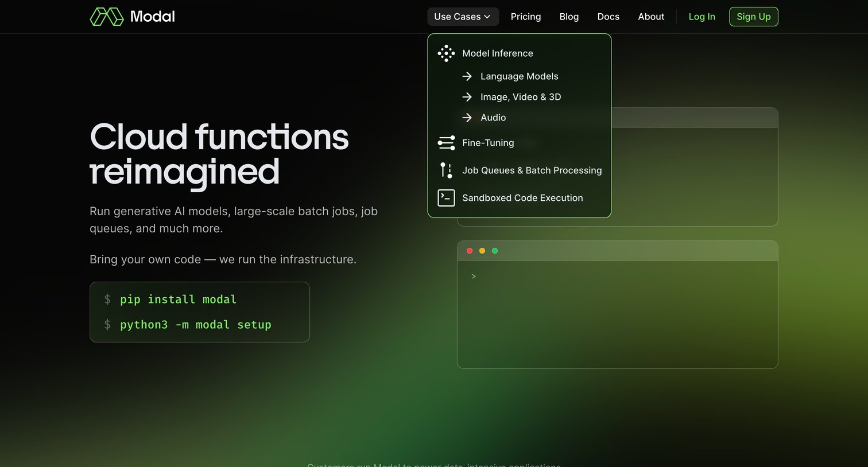868x467 pixels.
Task: Click the 'Bring your own code' sentence
Action: click(x=223, y=259)
